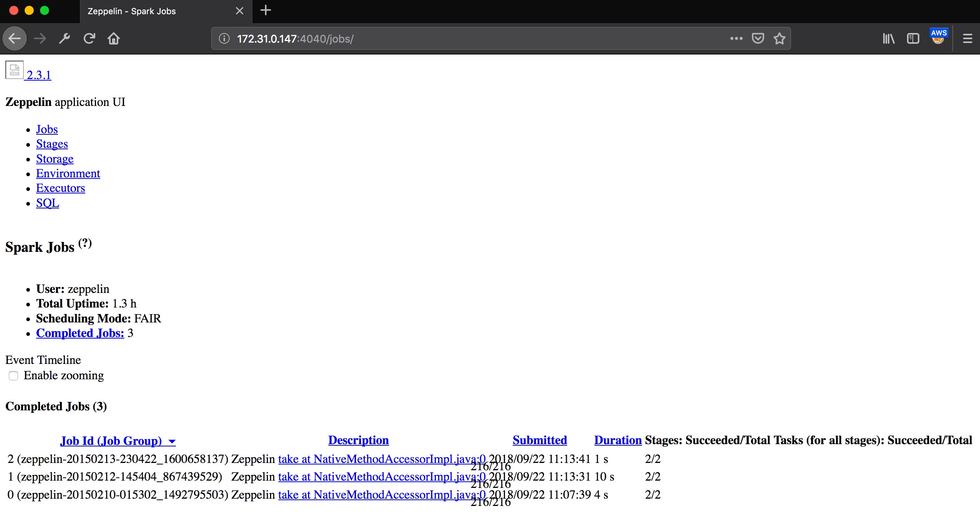The height and width of the screenshot is (519, 980).
Task: Bookmark this page with the star icon
Action: point(779,38)
